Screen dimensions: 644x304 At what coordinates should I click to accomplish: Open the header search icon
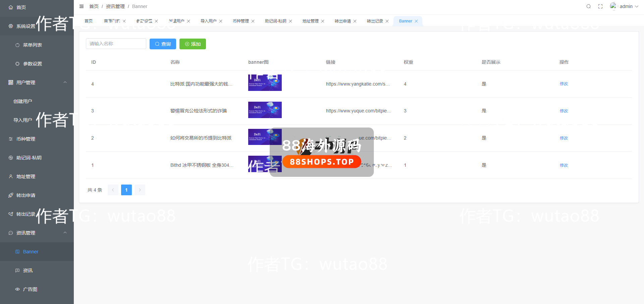(588, 6)
